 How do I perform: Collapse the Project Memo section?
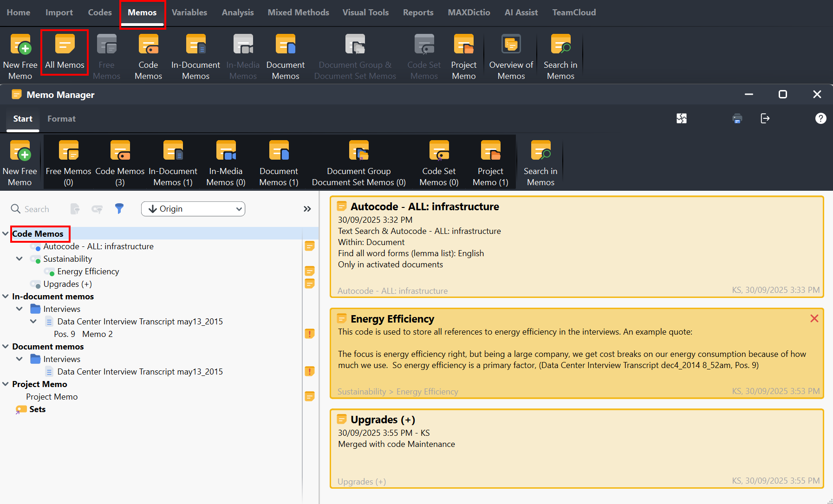[x=6, y=384]
